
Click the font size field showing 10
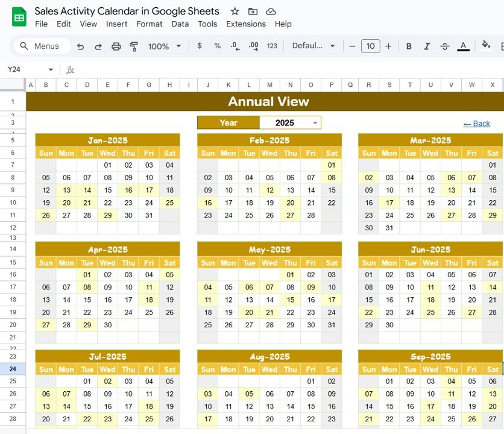tap(370, 46)
